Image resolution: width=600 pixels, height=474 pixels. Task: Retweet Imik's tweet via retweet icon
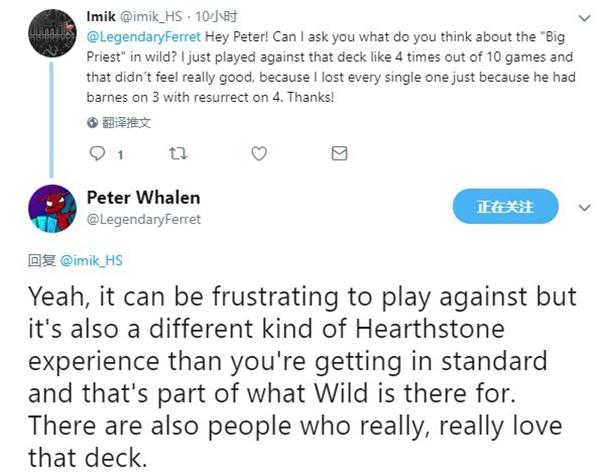coord(178,153)
